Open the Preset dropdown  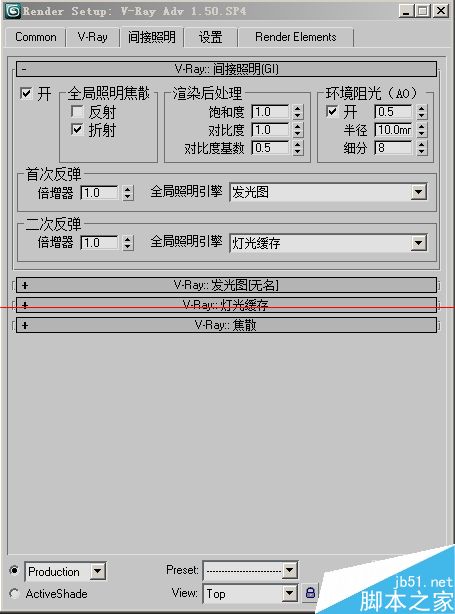tap(250, 571)
